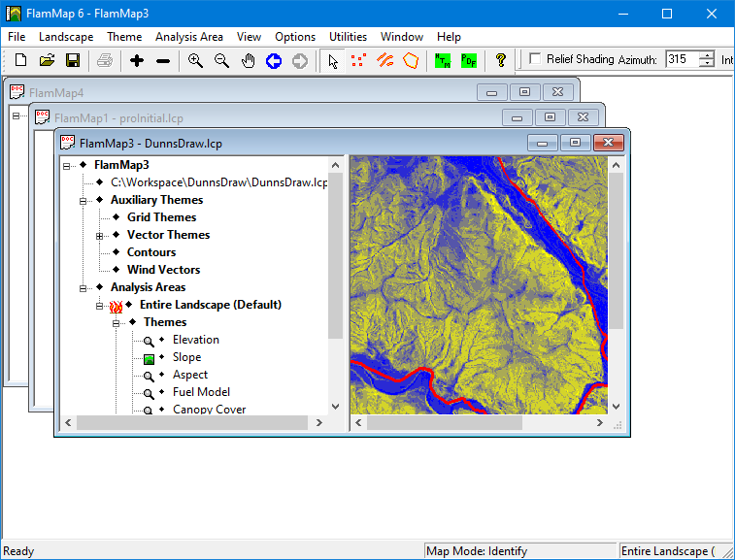
Task: Select the red points drawing tool
Action: pos(358,60)
